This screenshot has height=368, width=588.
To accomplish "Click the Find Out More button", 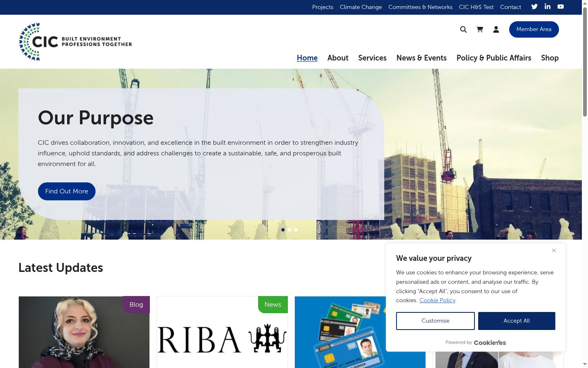I will [67, 191].
